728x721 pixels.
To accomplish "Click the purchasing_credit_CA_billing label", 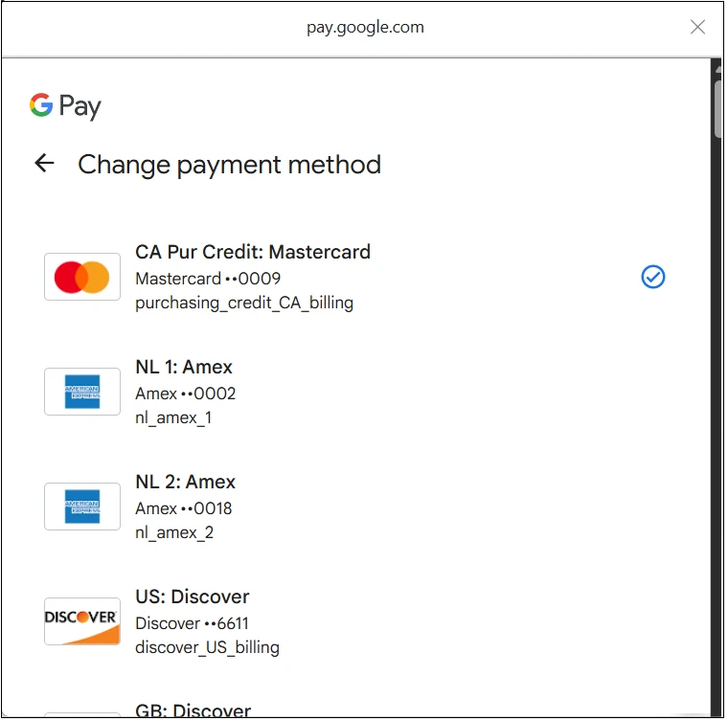I will [244, 303].
